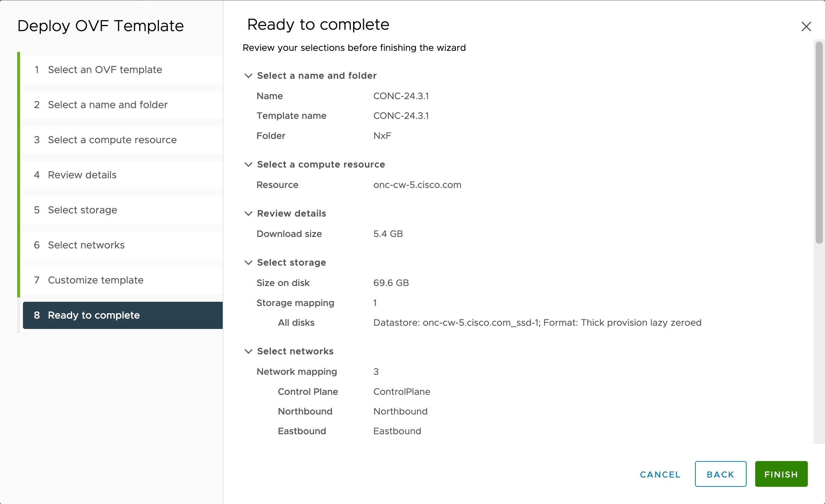825x504 pixels.
Task: Select step 8 Ready to complete
Action: tap(123, 315)
